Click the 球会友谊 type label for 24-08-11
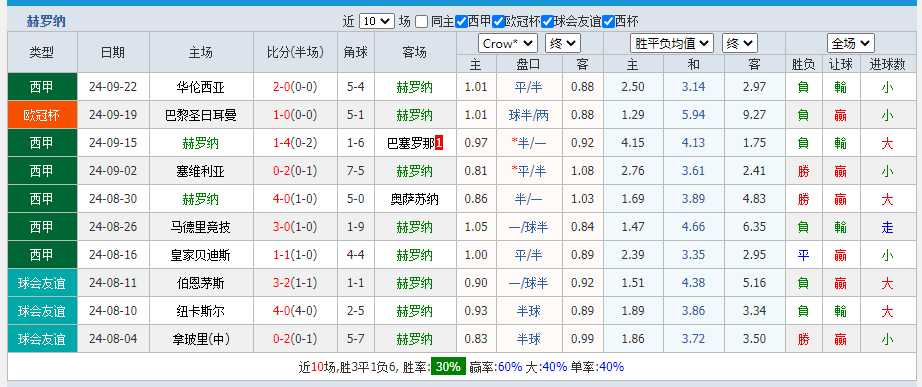The width and height of the screenshot is (922, 387). 42,283
